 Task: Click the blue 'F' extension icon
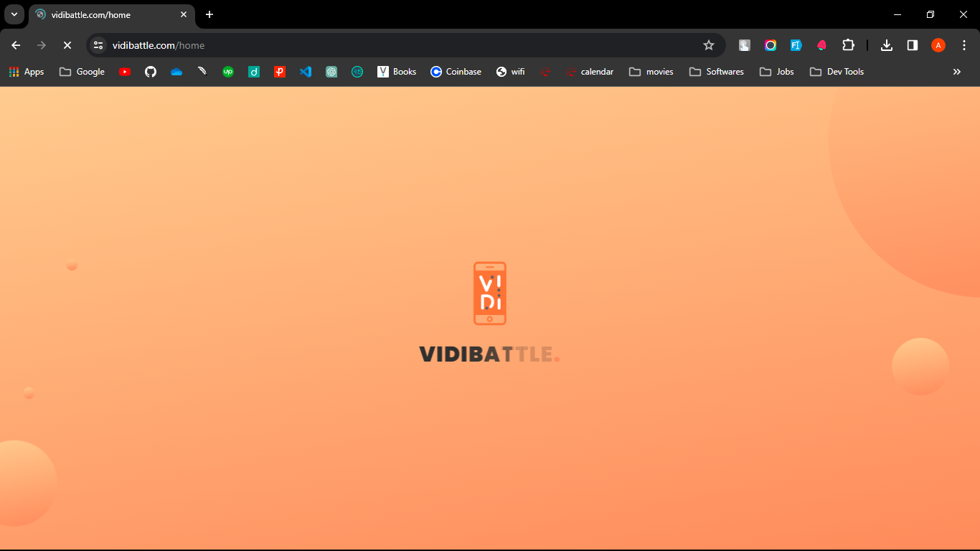pos(796,45)
